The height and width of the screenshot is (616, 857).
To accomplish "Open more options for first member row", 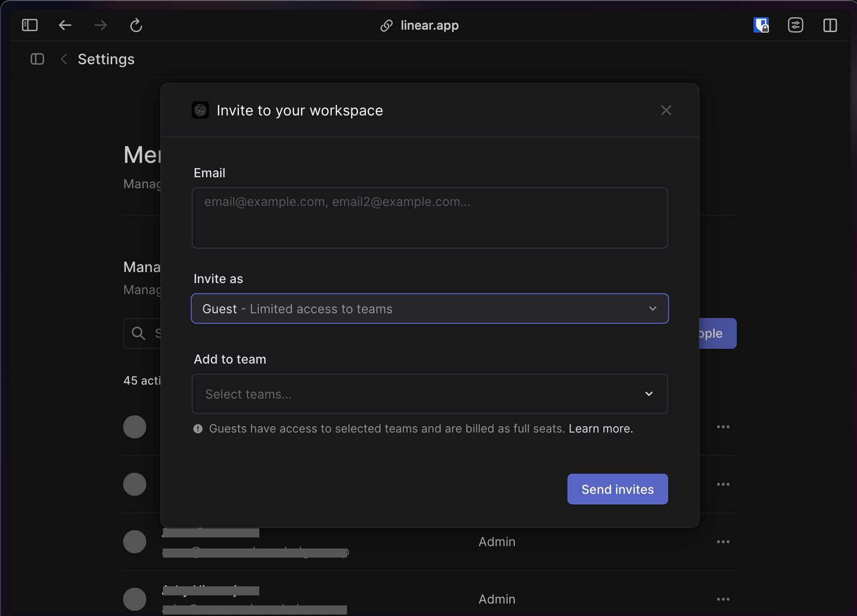I will pyautogui.click(x=723, y=427).
